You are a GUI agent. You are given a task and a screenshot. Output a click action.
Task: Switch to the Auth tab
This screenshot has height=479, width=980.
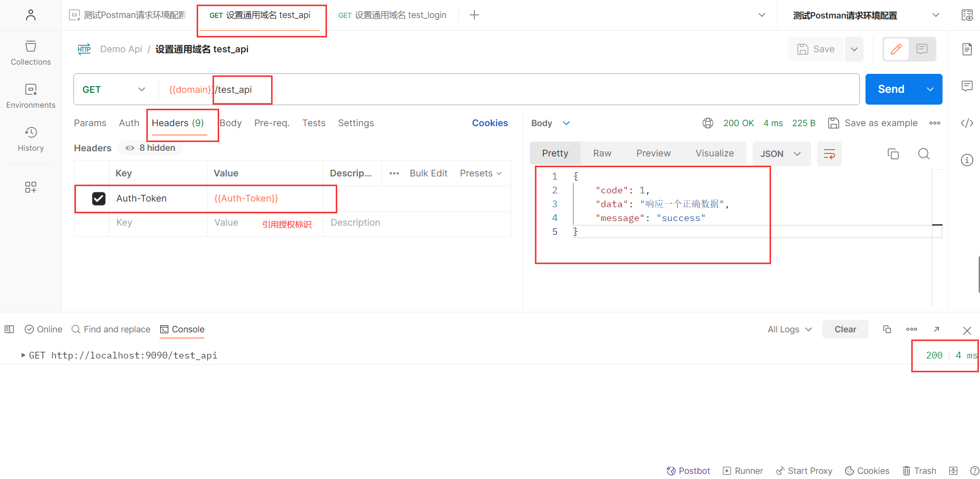tap(129, 123)
